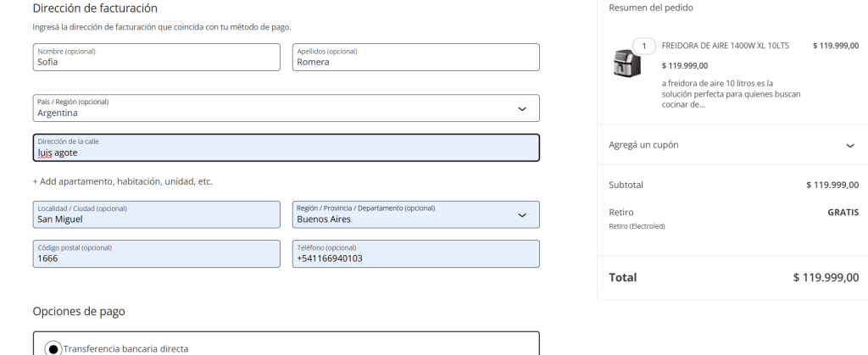The image size is (868, 355).
Task: Expand coupon section using chevron icon
Action: tap(850, 146)
